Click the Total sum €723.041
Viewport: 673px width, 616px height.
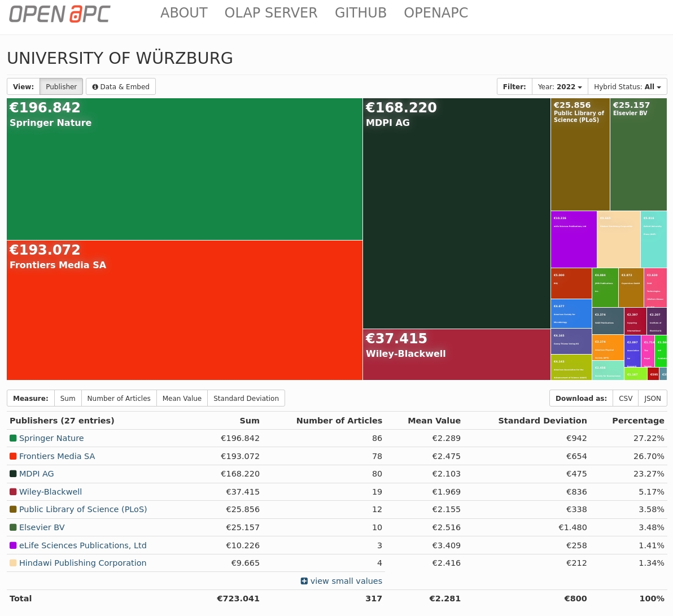238,598
